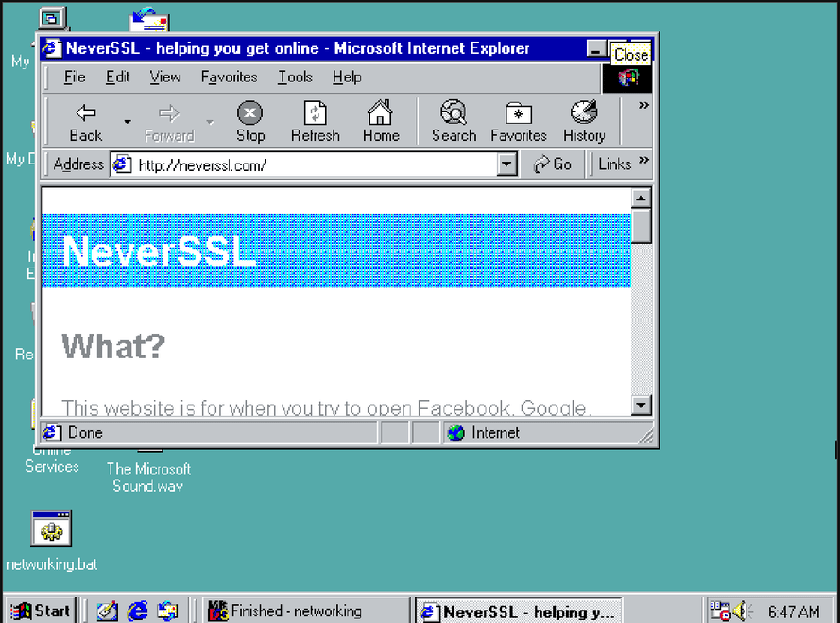This screenshot has height=623, width=840.
Task: Open the View menu
Action: point(165,78)
